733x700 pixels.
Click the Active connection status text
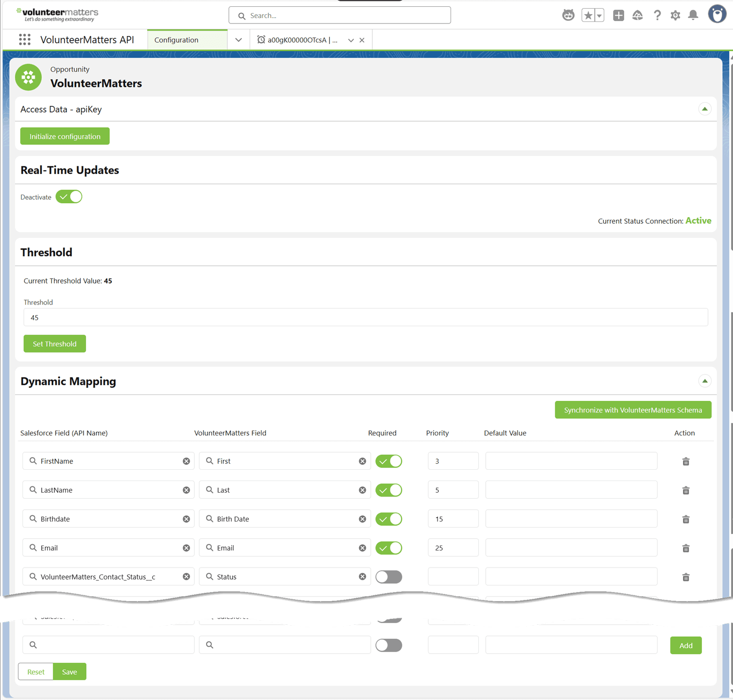698,220
